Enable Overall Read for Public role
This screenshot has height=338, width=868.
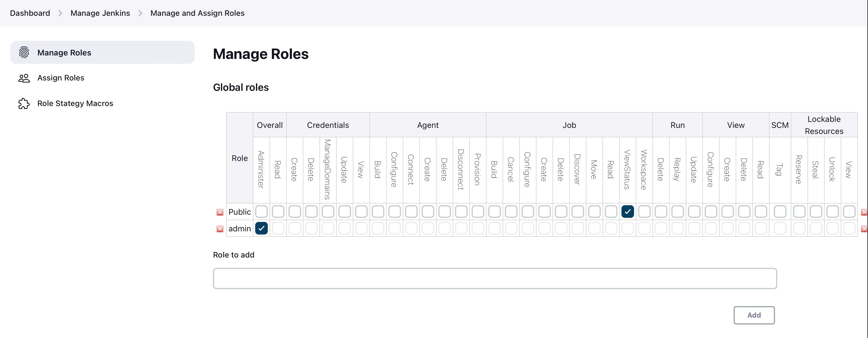click(x=278, y=212)
